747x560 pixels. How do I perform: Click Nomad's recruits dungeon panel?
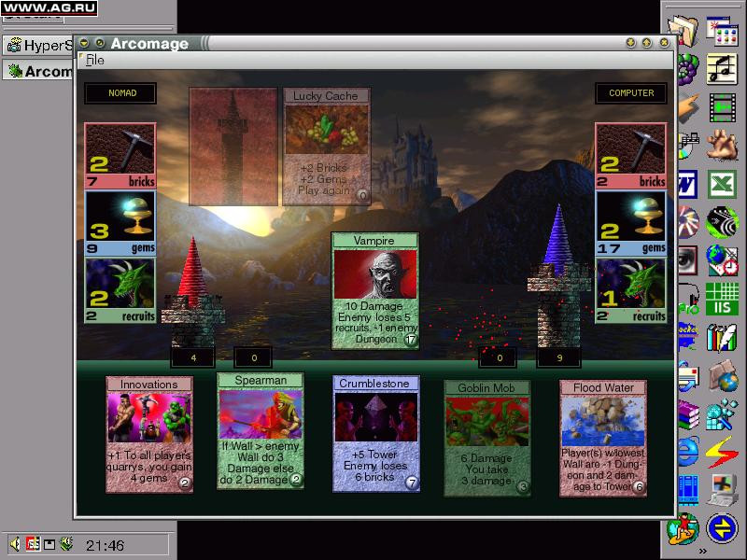coord(120,291)
